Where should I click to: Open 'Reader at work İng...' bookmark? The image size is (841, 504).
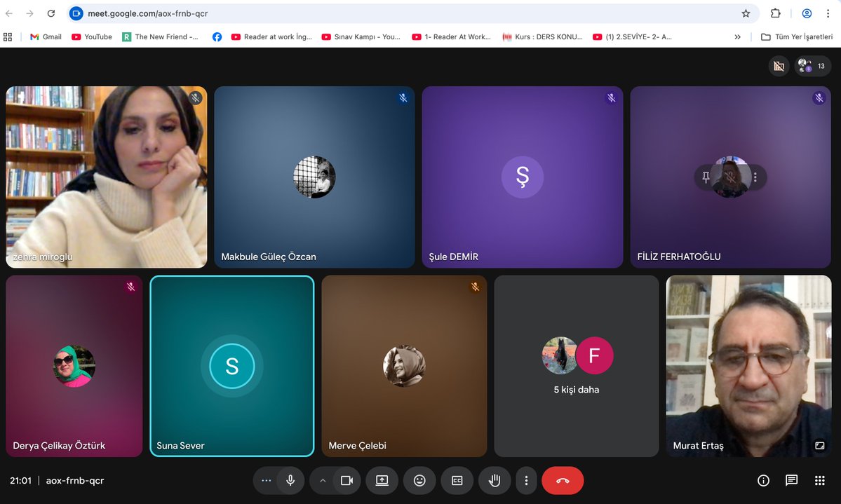pyautogui.click(x=271, y=37)
